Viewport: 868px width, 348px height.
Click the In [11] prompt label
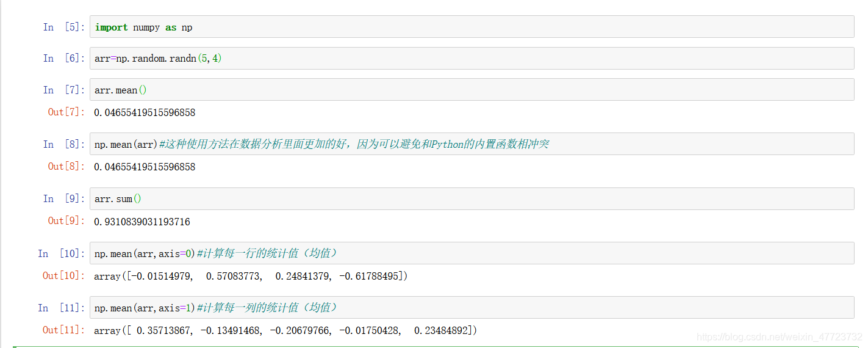62,308
